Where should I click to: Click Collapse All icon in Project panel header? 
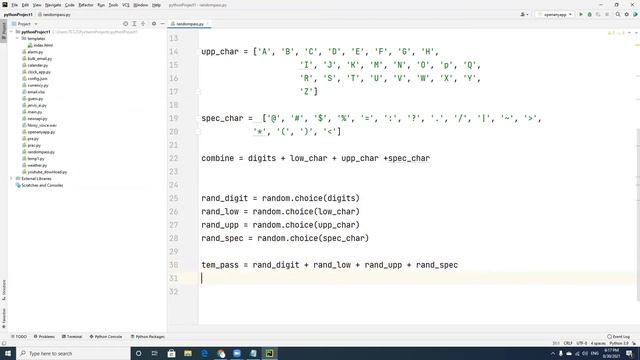143,24
